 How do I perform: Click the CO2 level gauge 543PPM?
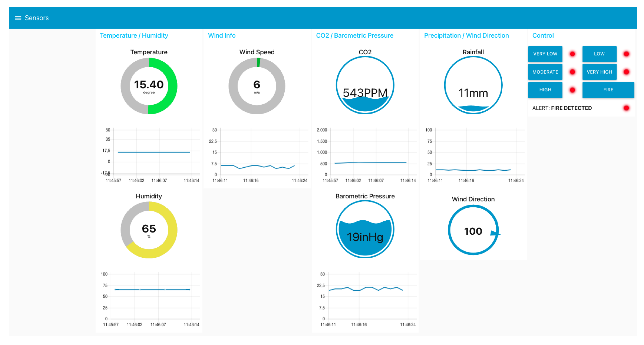[365, 85]
